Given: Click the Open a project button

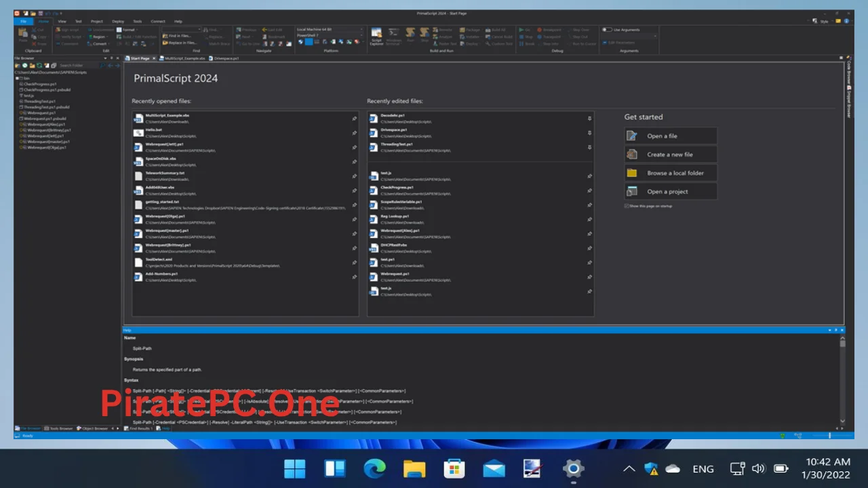Looking at the screenshot, I should [x=670, y=191].
